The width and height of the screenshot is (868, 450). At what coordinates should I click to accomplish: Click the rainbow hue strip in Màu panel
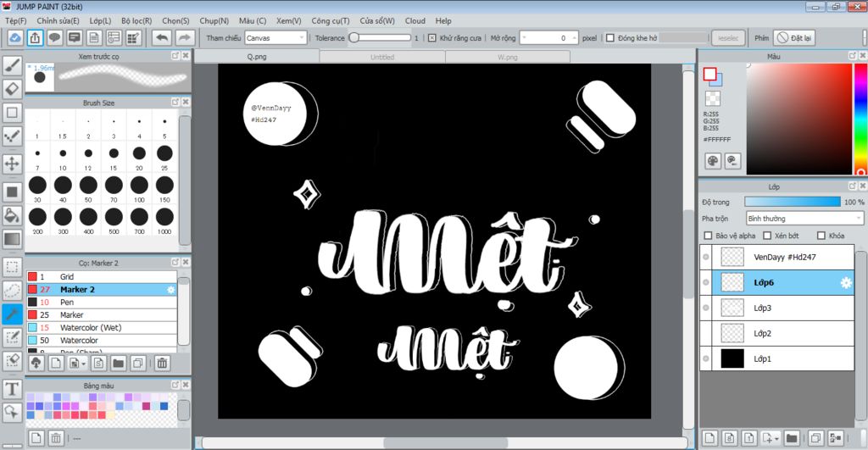point(860,119)
